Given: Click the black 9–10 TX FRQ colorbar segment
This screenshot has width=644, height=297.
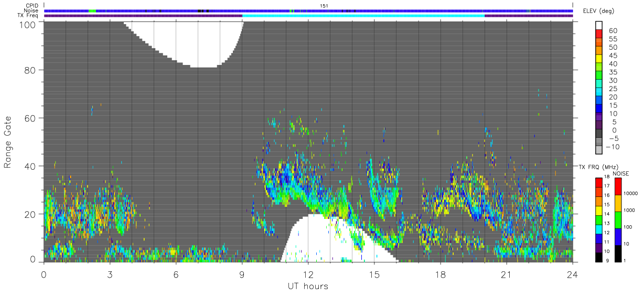Looking at the screenshot, I should (598, 257).
